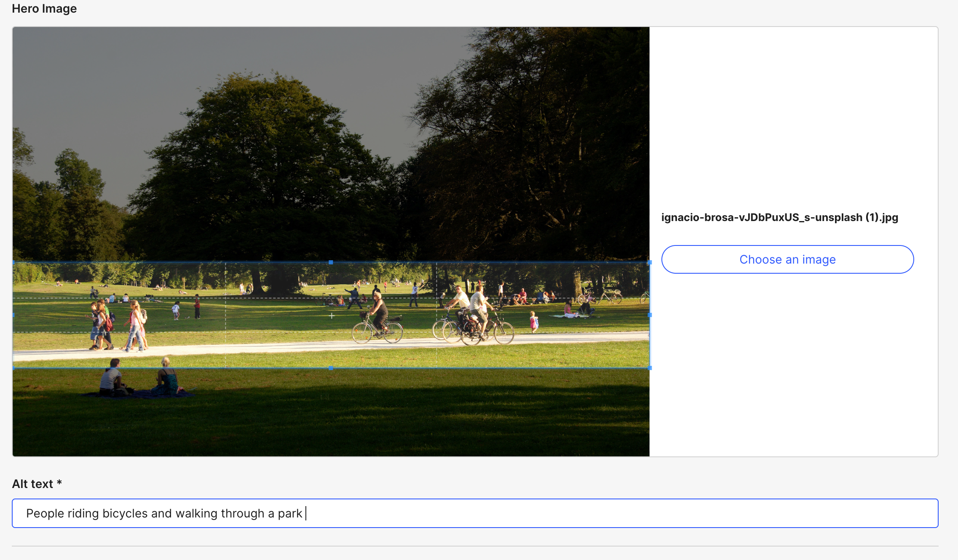Click the bottom-center crop handle

(331, 368)
